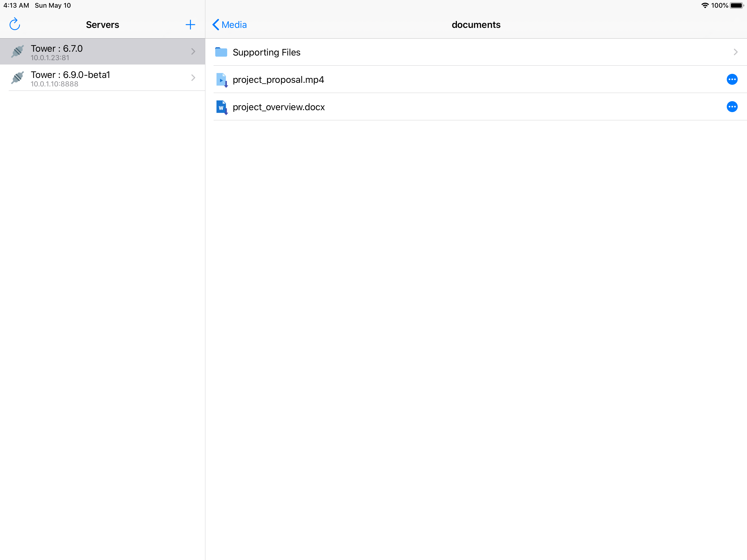Click the project_overview.docx Word file icon
The width and height of the screenshot is (747, 560).
click(221, 107)
